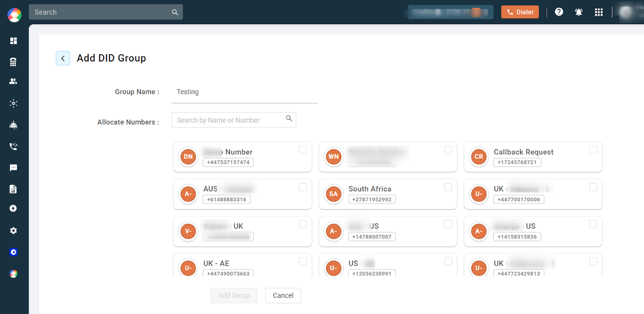Screen dimensions: 644x314
Task: Check the +12056230991 US checkbox
Action: pos(448,262)
